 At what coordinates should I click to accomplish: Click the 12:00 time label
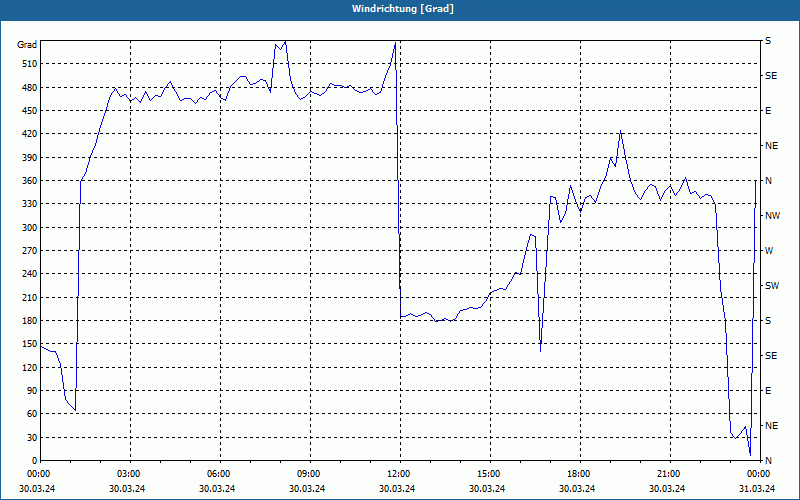coord(398,474)
